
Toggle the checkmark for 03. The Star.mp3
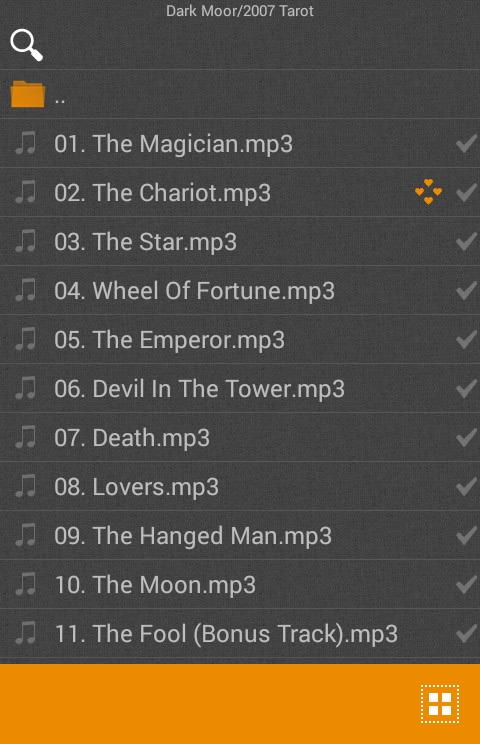467,242
